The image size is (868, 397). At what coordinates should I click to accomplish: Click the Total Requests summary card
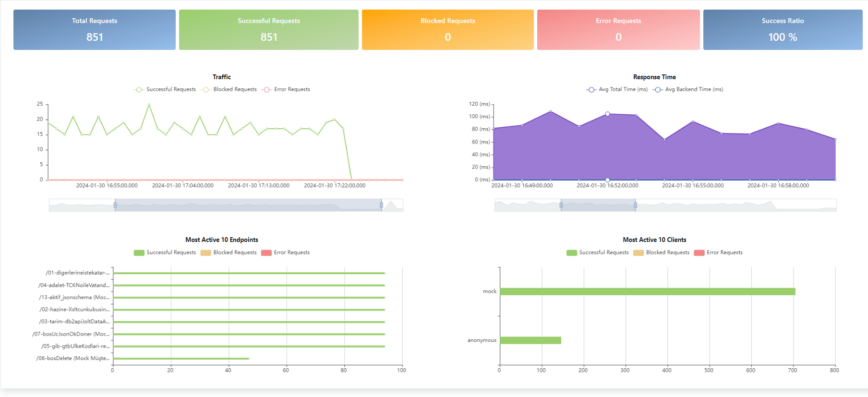[95, 30]
